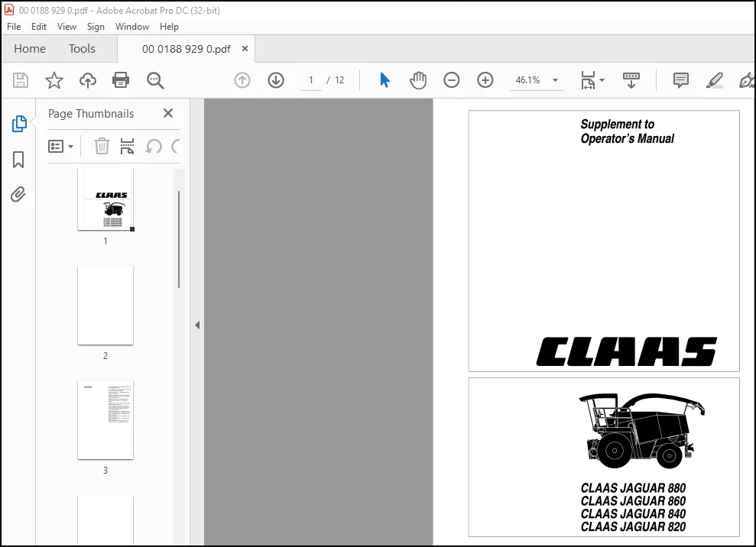756x547 pixels.
Task: Click the CLAAS logo on the page
Action: coord(626,351)
